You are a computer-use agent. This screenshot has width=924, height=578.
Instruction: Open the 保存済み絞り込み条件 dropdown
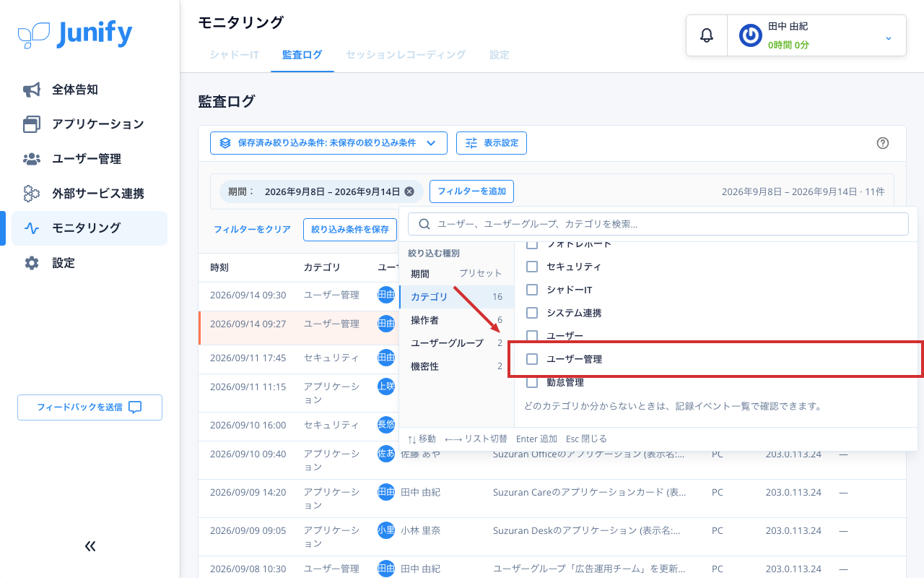coord(328,143)
